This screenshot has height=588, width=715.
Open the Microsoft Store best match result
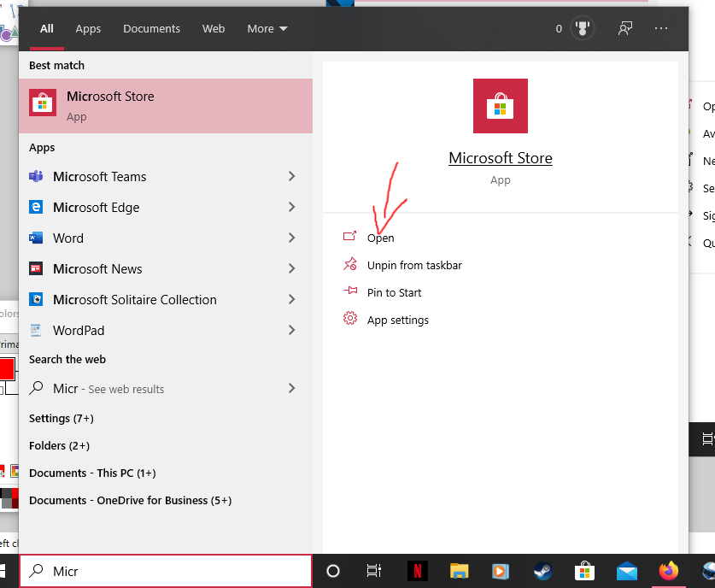click(166, 106)
